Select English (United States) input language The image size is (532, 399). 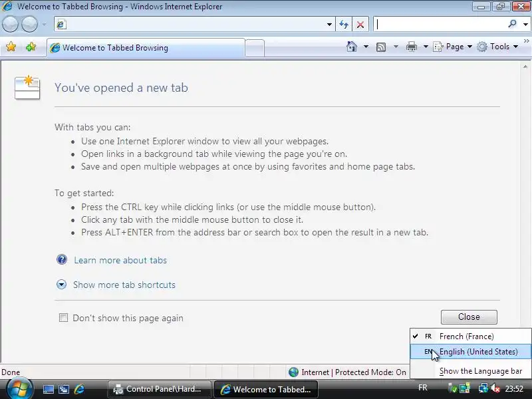471,352
